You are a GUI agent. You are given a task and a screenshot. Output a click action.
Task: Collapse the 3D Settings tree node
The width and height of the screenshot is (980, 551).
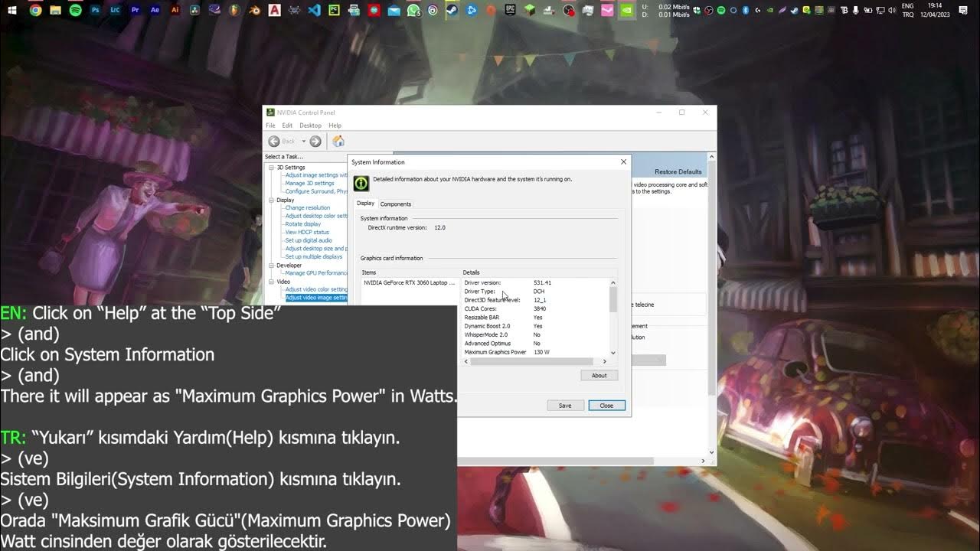pyautogui.click(x=270, y=168)
